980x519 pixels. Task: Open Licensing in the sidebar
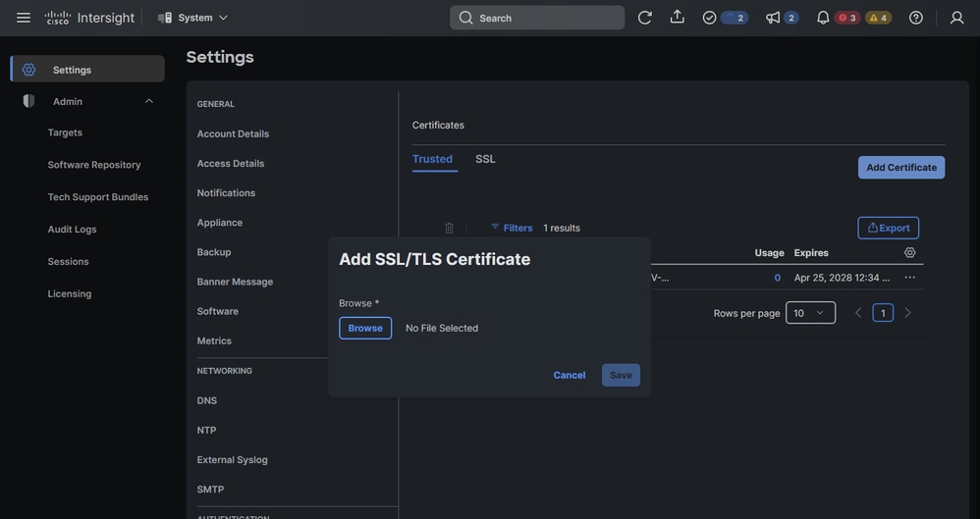70,293
